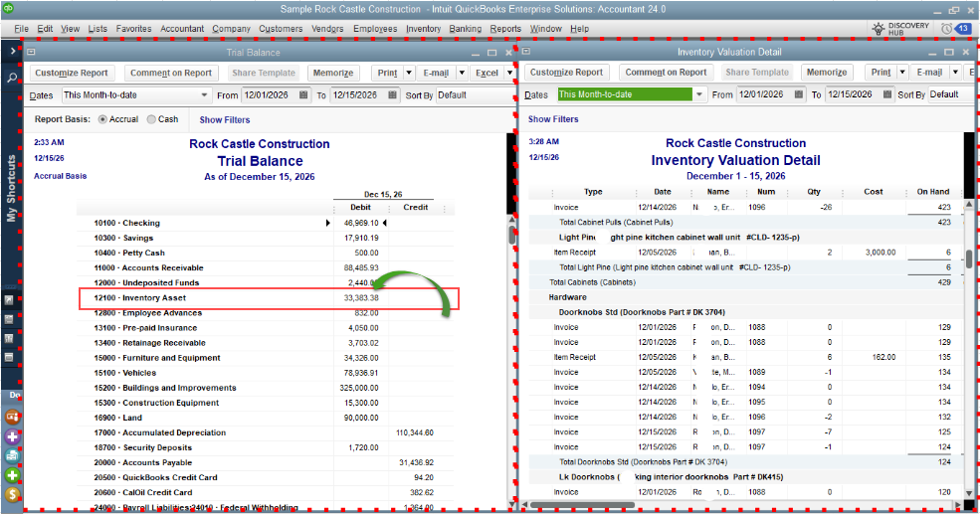Viewport: 980px width, 514px height.
Task: Open the Discovery Hub lightbulb icon
Action: coord(882,29)
